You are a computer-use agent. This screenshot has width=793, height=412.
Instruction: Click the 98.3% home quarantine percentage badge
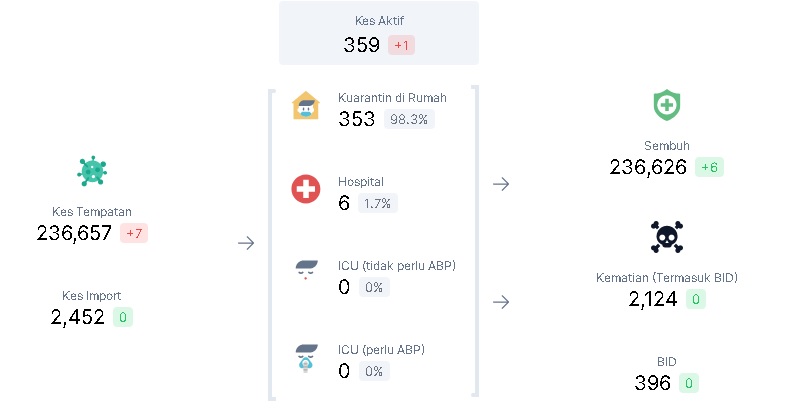point(409,120)
